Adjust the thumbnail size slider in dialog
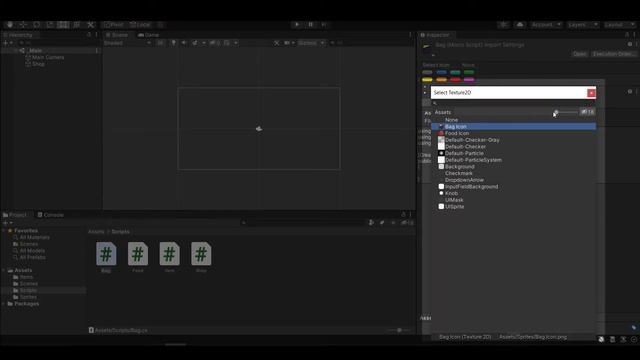Screen dimensions: 640x360 (x=566, y=112)
